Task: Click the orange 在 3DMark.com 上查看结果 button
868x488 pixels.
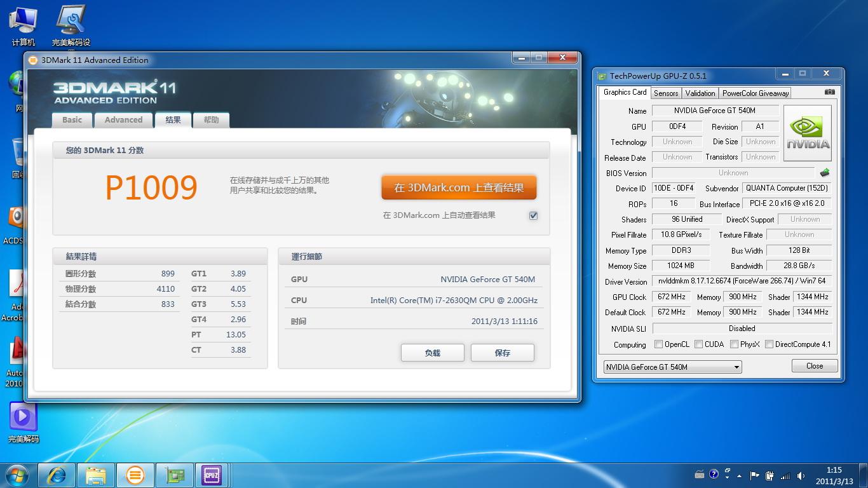Action: click(x=459, y=187)
